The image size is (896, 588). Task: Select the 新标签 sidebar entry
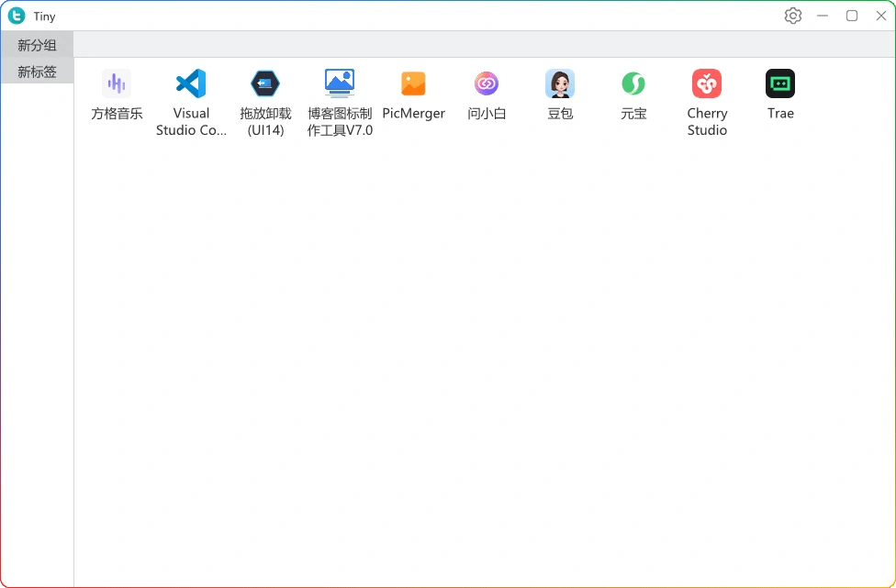tap(36, 71)
